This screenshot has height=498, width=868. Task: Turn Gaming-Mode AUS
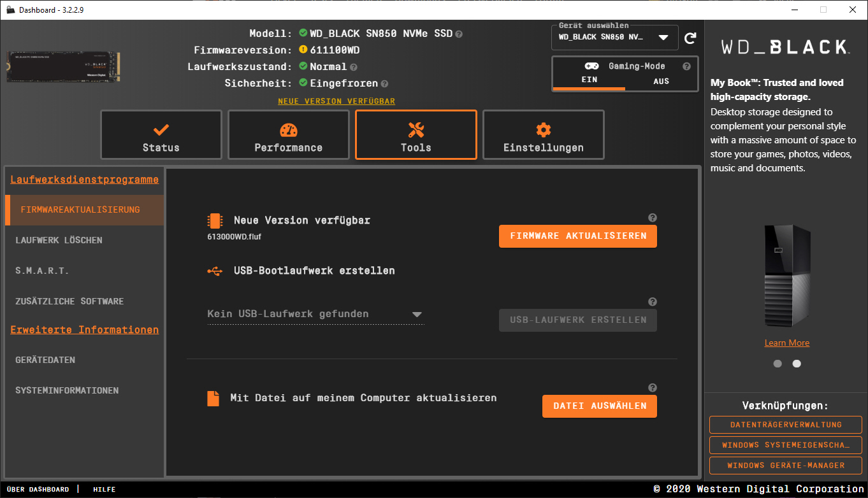point(662,81)
